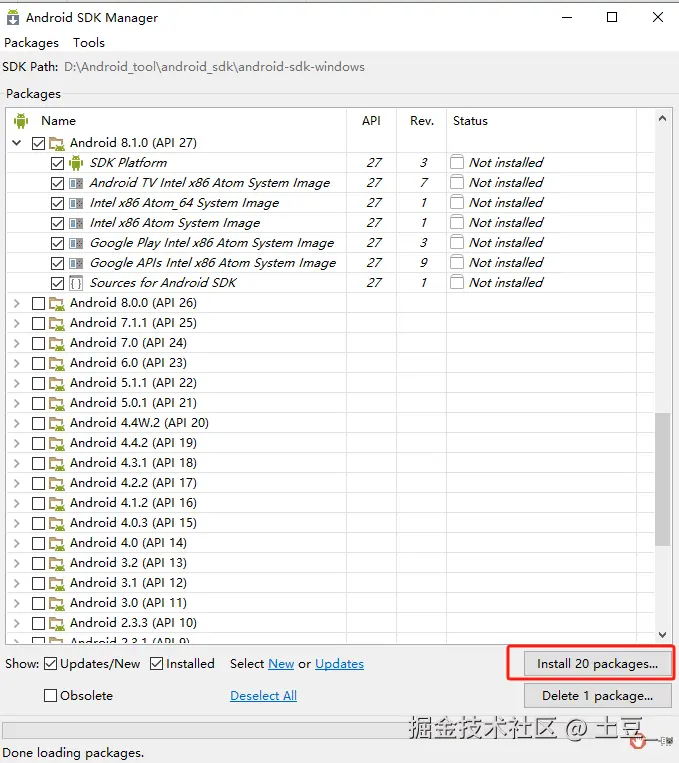
Task: Click Google Play Intel x86 system image icon
Action: [76, 243]
